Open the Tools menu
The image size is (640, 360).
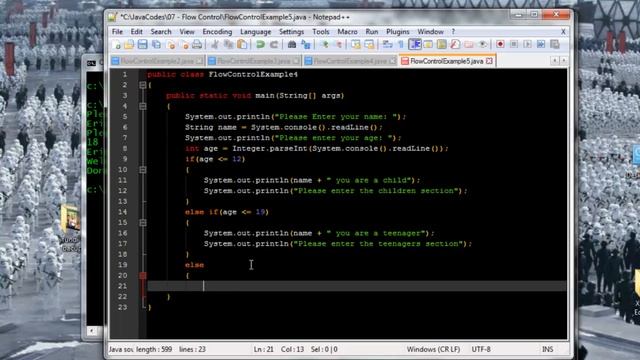coord(321,31)
